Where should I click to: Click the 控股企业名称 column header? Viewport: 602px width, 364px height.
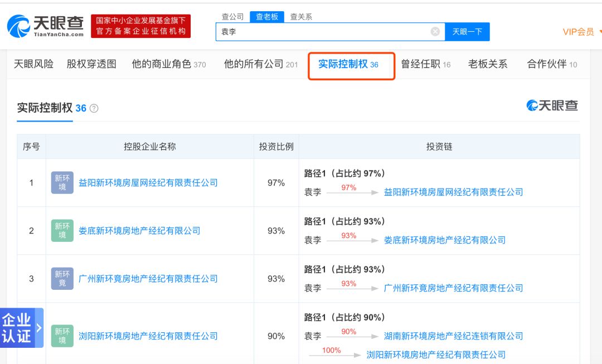150,146
